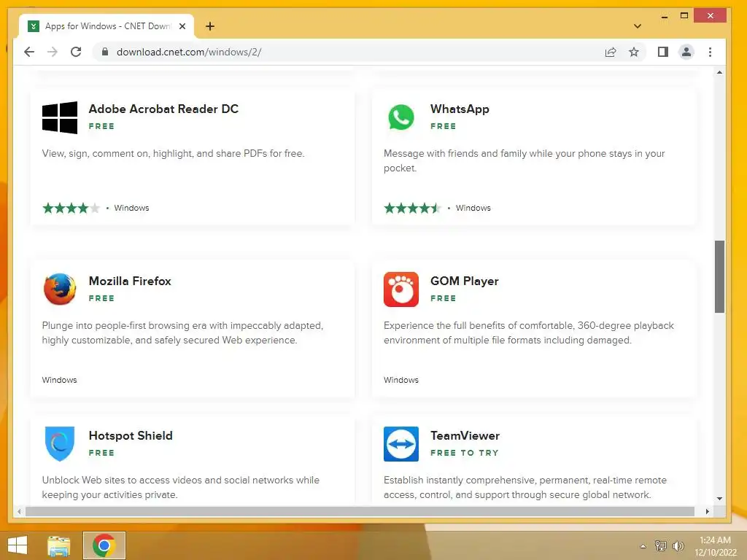
Task: Click the Mozilla Firefox logo icon
Action: click(x=60, y=289)
